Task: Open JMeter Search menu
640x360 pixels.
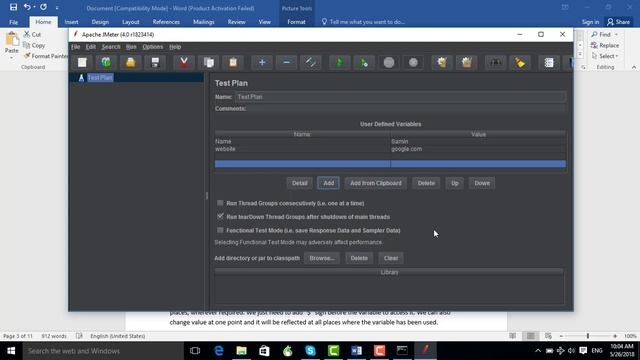Action: pos(111,47)
